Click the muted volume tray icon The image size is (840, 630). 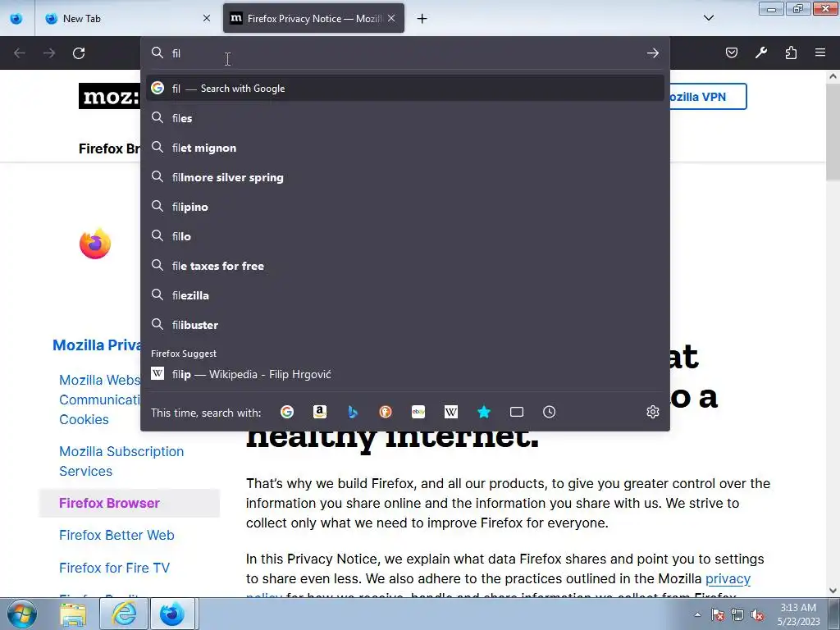pos(757,614)
